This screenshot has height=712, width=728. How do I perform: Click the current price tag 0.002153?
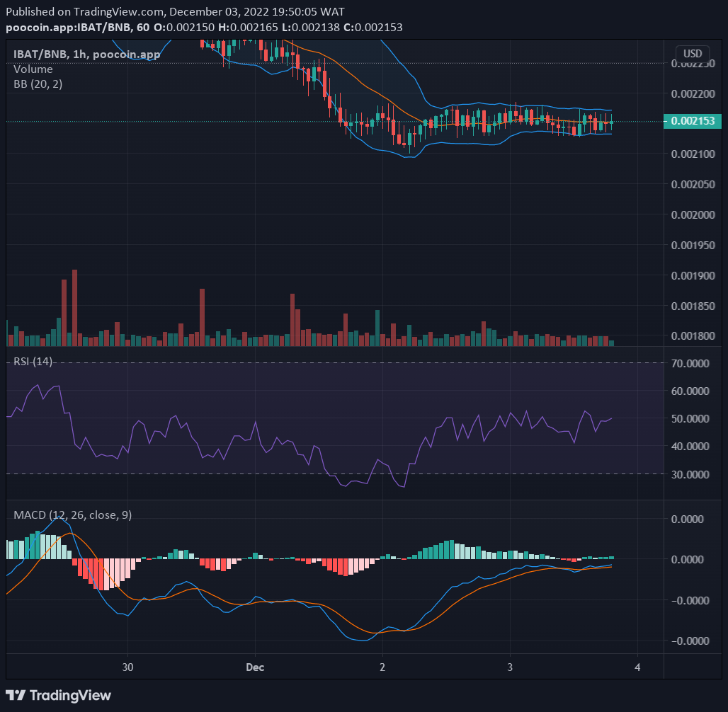click(x=693, y=121)
